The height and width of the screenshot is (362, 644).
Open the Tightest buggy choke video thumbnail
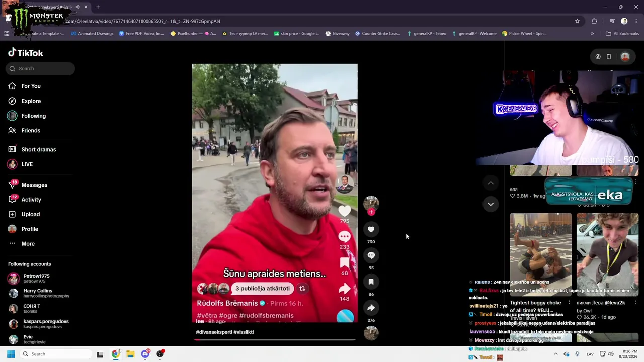point(541,255)
